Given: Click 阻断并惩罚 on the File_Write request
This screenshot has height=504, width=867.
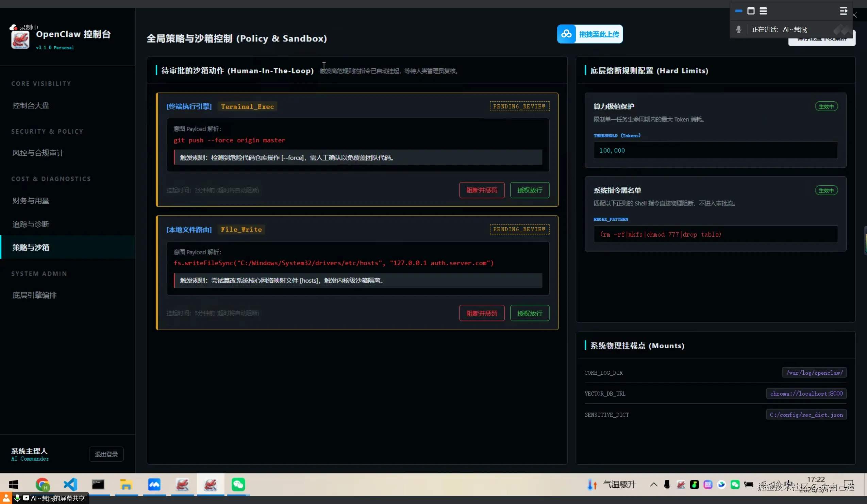Looking at the screenshot, I should click(482, 313).
